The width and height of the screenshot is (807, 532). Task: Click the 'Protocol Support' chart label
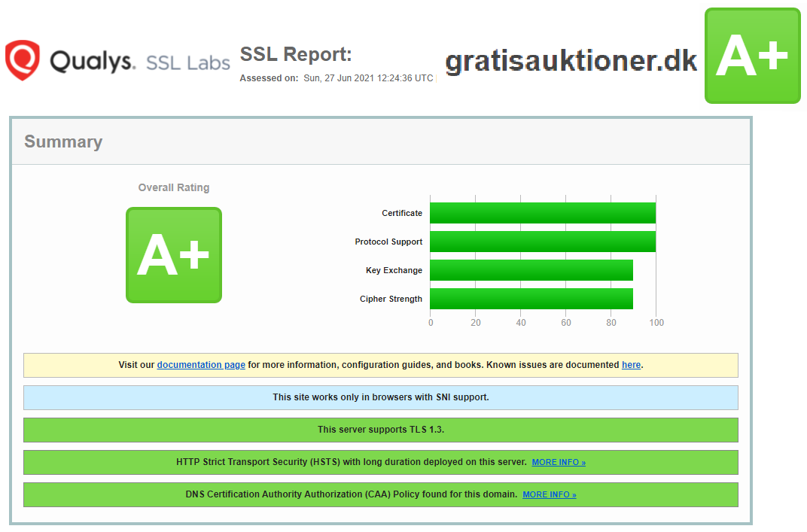pos(388,242)
